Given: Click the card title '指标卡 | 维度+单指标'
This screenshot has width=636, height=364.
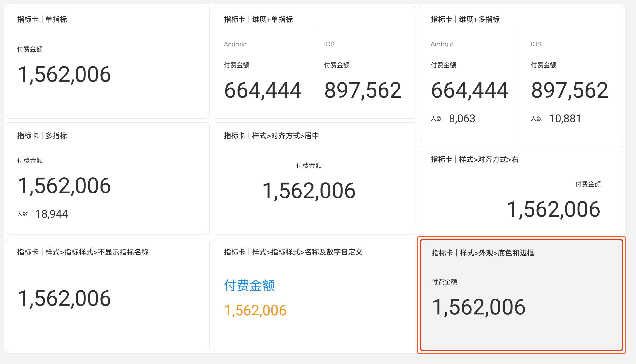Looking at the screenshot, I should coord(258,19).
